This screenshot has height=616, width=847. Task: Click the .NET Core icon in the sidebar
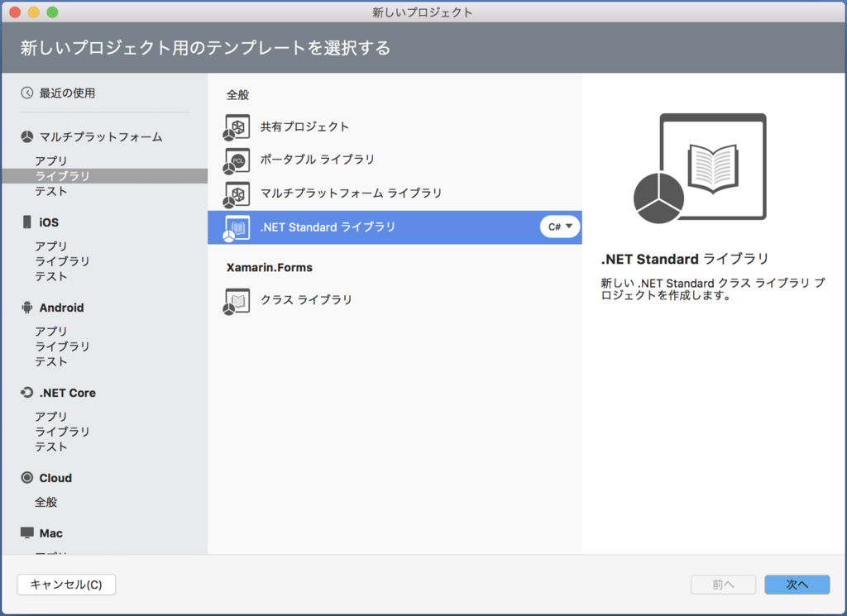(x=27, y=393)
